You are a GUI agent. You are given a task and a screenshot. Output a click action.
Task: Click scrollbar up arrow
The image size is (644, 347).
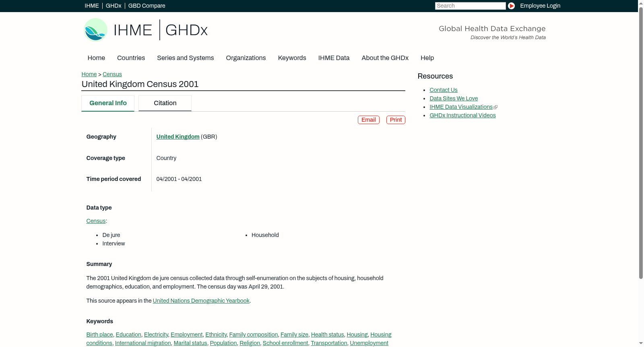(641, 3)
